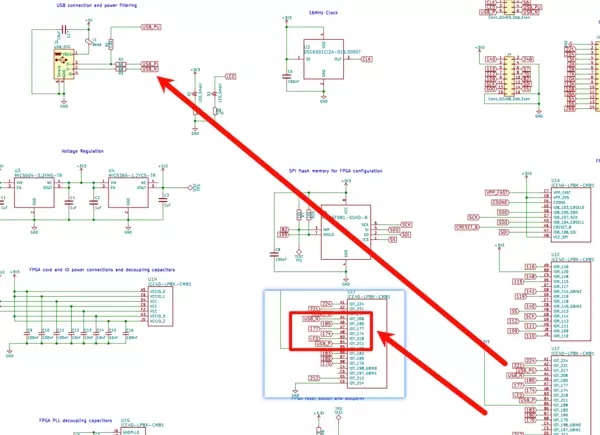Image resolution: width=600 pixels, height=435 pixels.
Task: Click the "Voltage Regulation" section title
Action: [83, 151]
